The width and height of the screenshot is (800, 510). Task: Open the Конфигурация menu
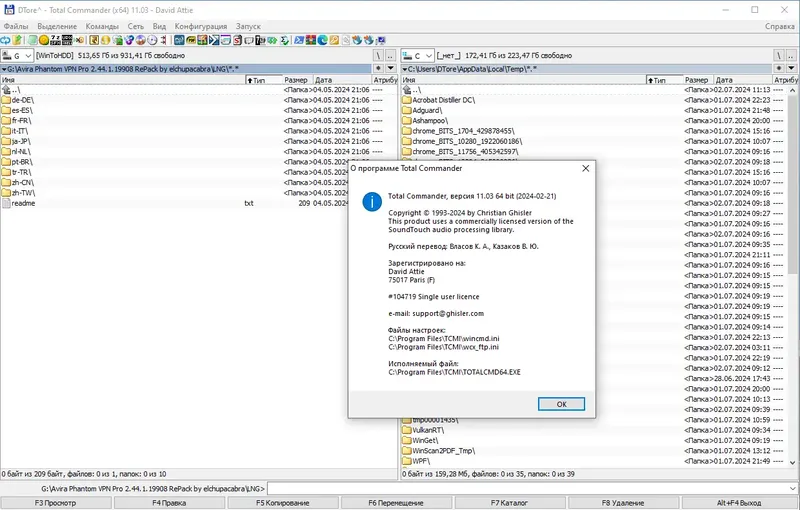pos(201,26)
